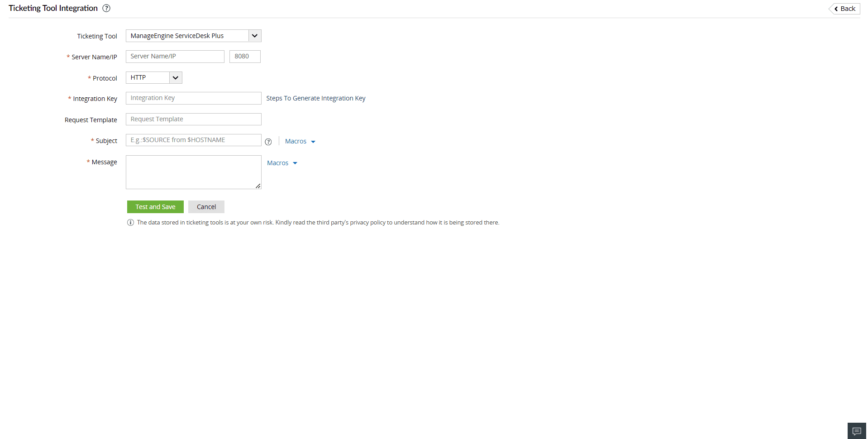Screen dimensions: 868x439
Task: Click the Subject input field
Action: (x=193, y=140)
